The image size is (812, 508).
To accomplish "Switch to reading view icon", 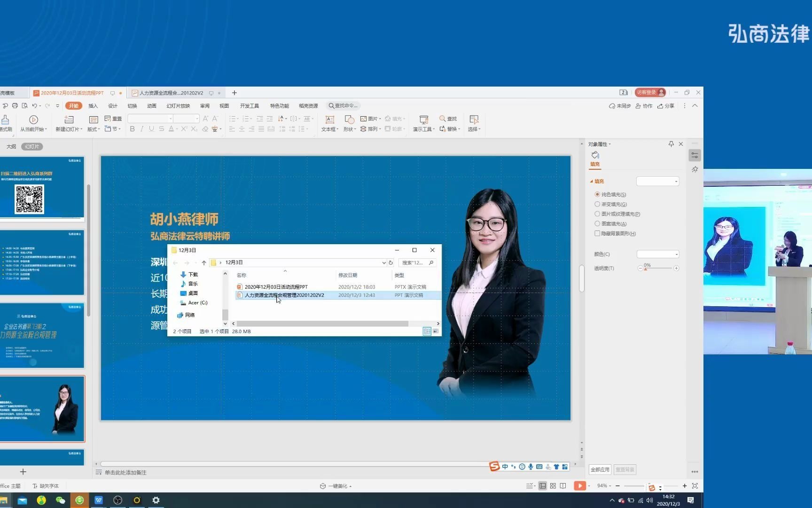I will (x=563, y=486).
